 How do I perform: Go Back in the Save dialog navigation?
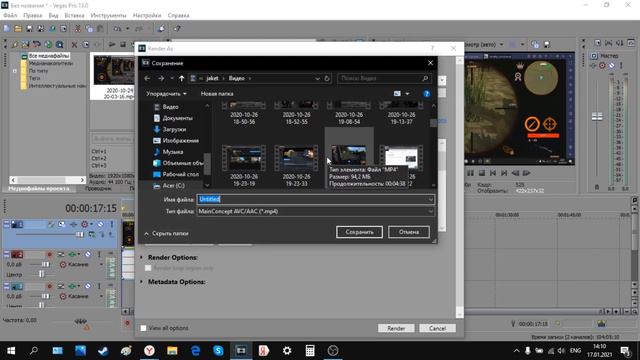click(x=147, y=78)
